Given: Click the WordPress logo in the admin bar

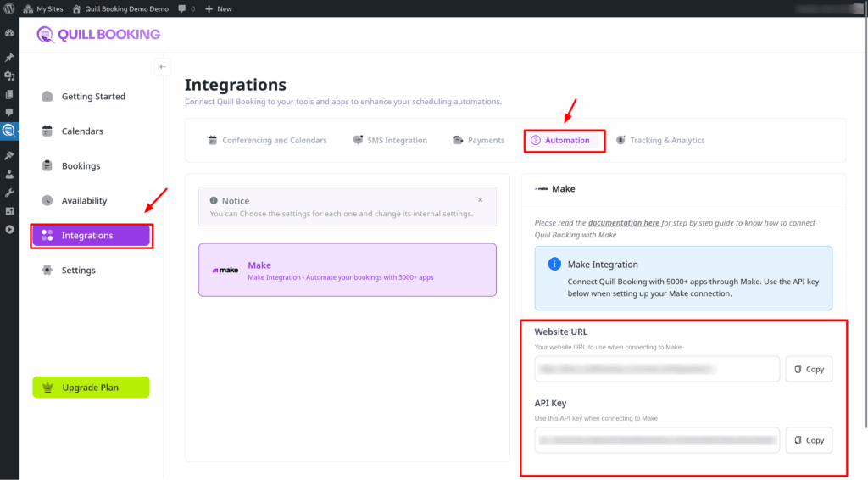Looking at the screenshot, I should (9, 8).
